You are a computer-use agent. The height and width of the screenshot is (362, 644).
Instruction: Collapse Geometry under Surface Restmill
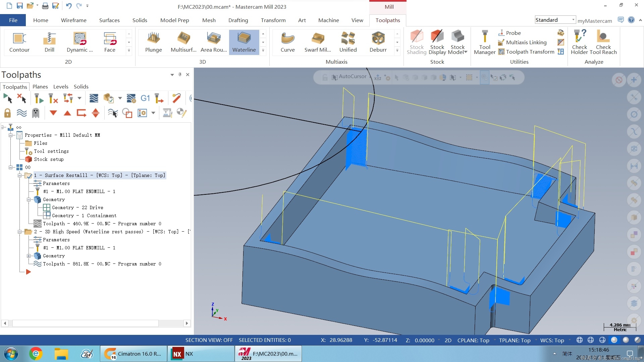29,199
